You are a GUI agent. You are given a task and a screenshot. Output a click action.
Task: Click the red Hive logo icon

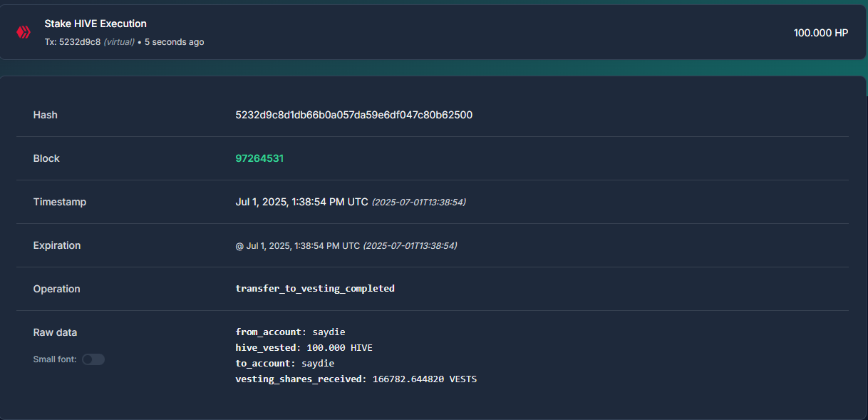tap(24, 32)
